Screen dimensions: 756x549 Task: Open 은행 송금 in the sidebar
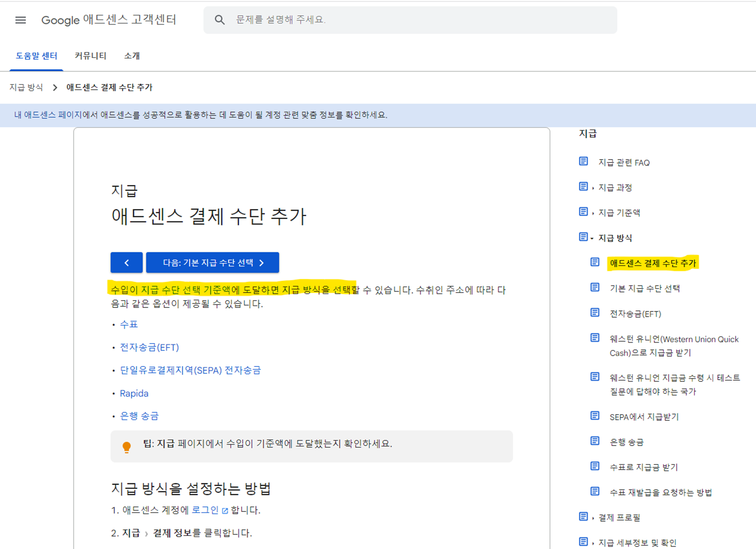627,442
